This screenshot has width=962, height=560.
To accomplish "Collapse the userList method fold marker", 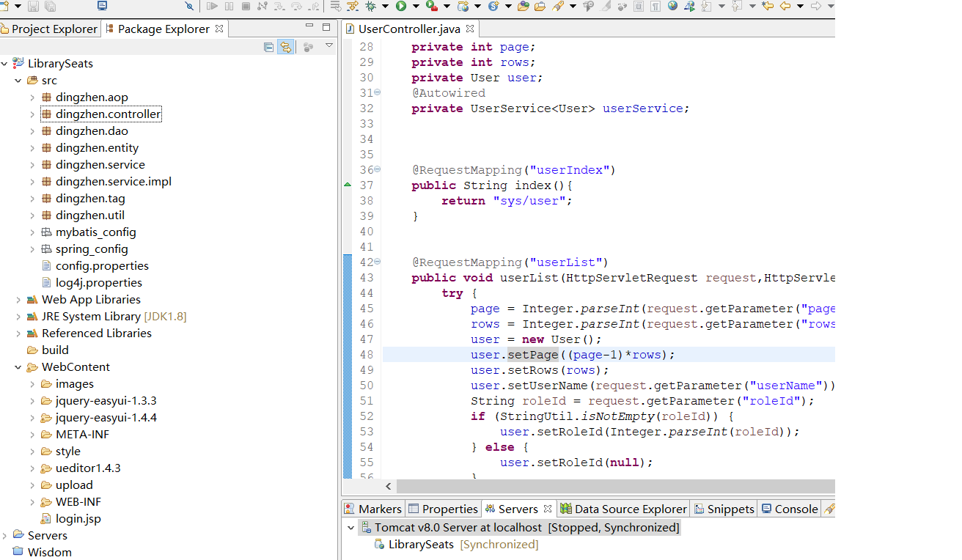I will (x=378, y=262).
